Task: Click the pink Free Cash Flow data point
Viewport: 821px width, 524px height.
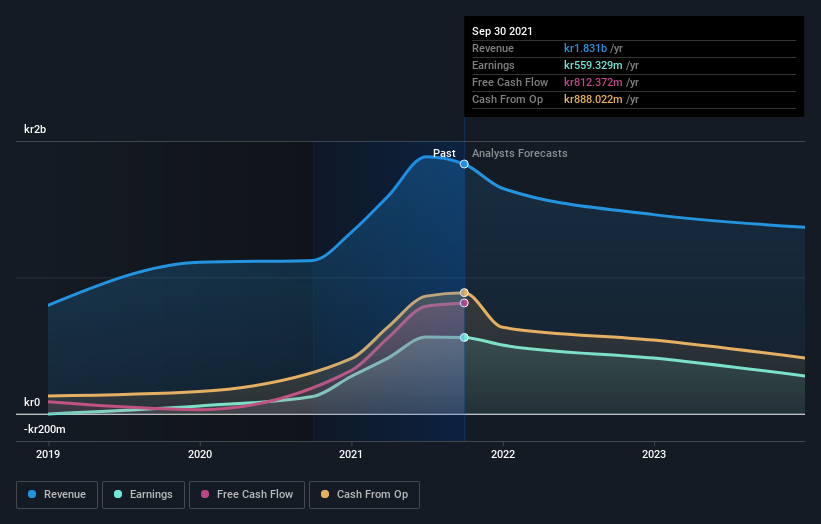Action: pos(464,303)
